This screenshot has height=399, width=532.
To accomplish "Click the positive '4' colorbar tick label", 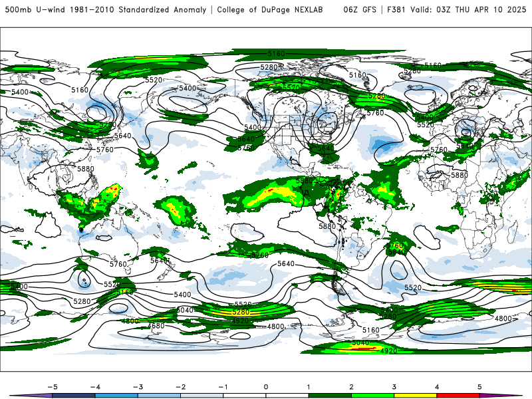I will (x=437, y=387).
